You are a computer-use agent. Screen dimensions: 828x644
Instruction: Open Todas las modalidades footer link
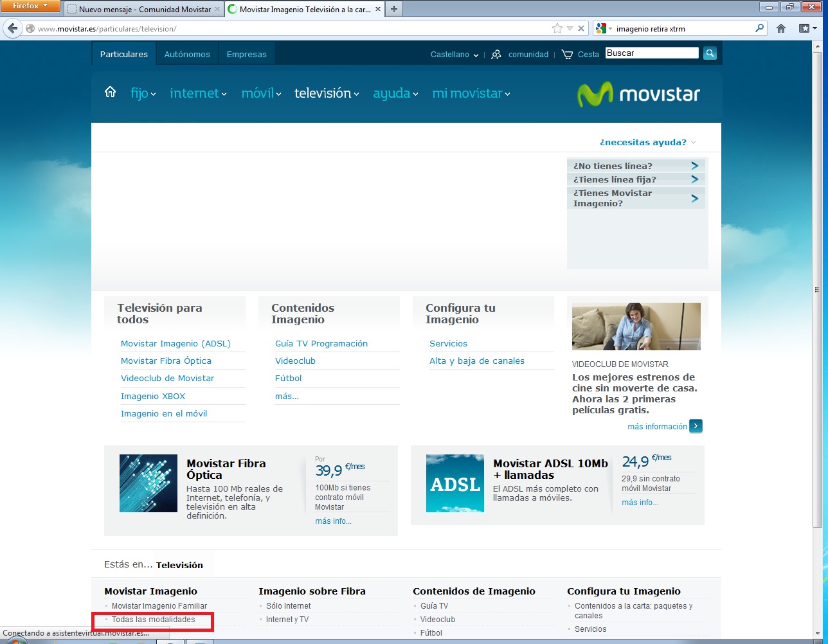point(153,620)
